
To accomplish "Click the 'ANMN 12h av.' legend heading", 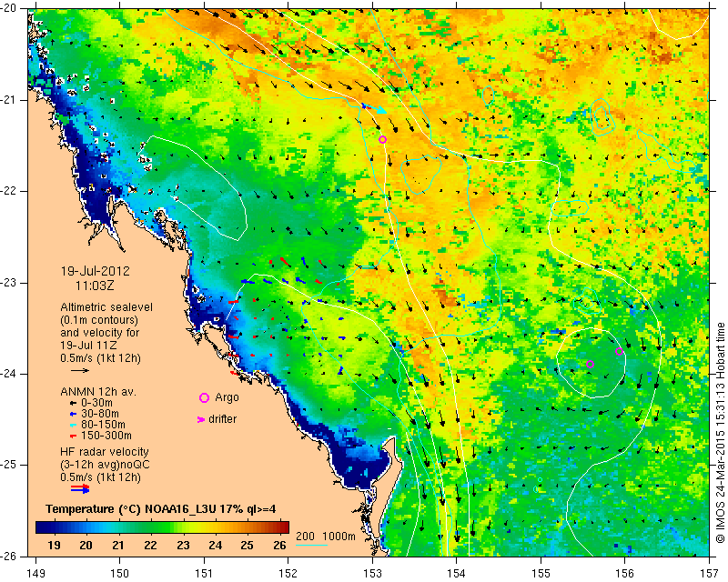I will click(x=98, y=392).
